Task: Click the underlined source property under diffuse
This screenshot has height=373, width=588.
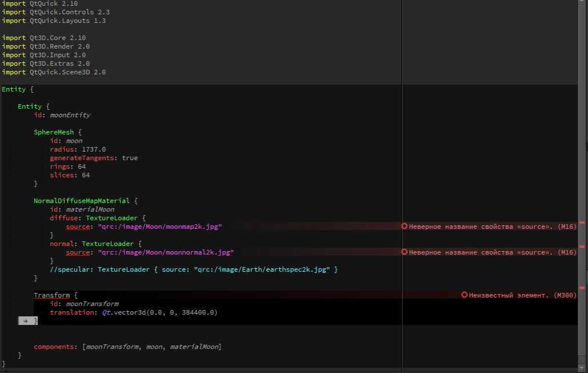Action: coord(78,227)
